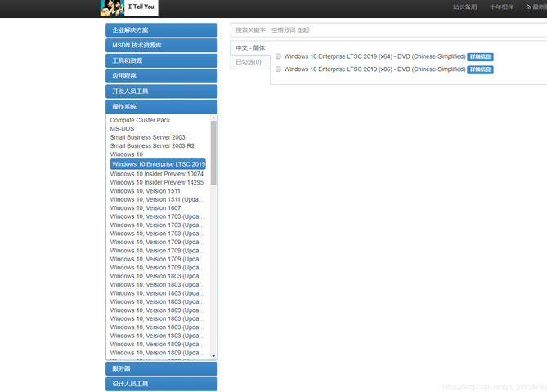Check the LTSC 2019 (x86) DVD checkbox
Viewport: 547px width, 392px height.
278,69
